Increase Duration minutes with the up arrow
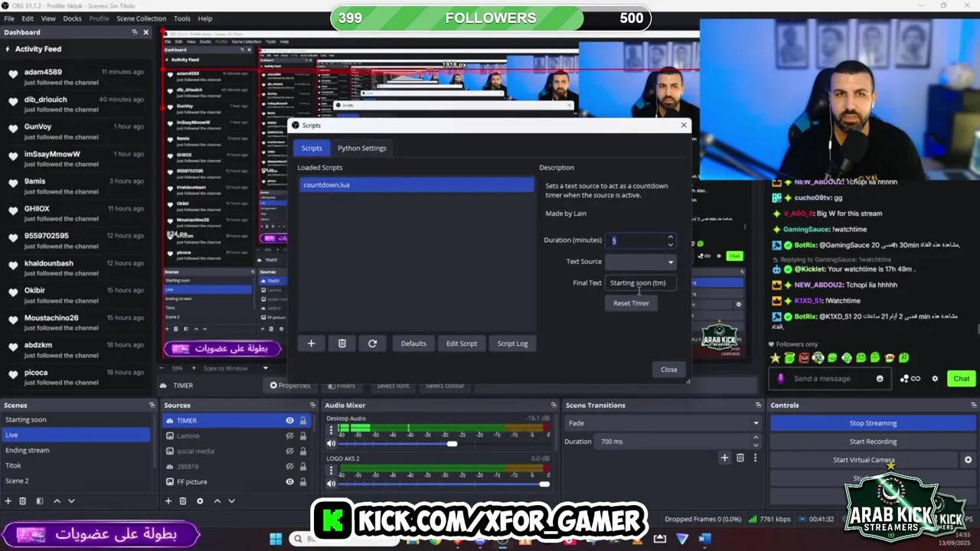 coord(671,236)
